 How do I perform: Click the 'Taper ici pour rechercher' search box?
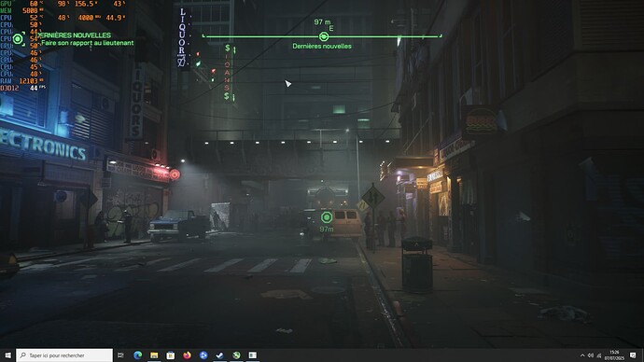[64, 355]
